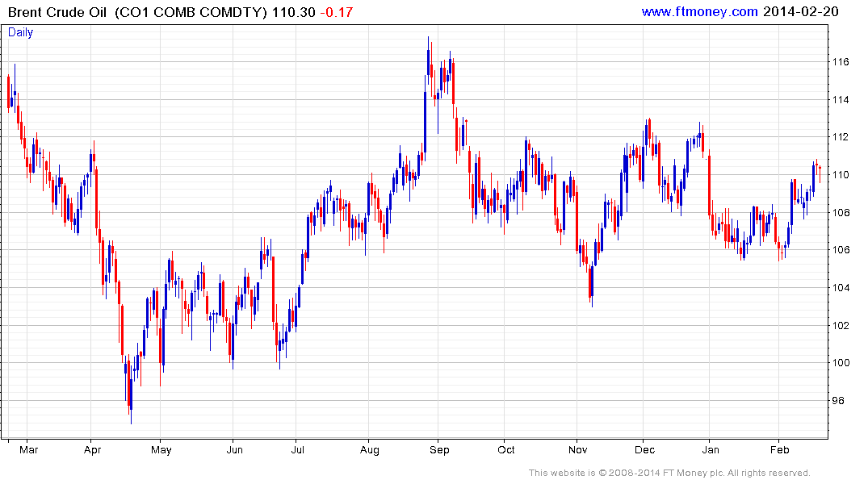Open the www.ftmoney.com link
The height and width of the screenshot is (484, 868).
pyautogui.click(x=700, y=11)
